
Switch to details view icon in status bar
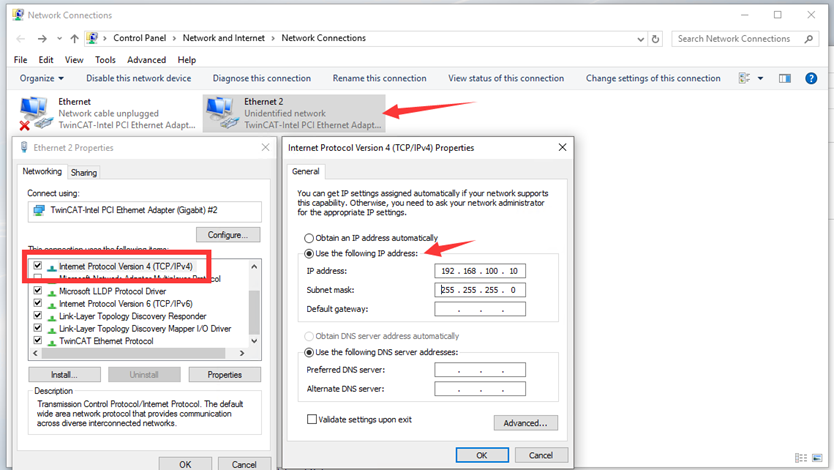pos(800,458)
